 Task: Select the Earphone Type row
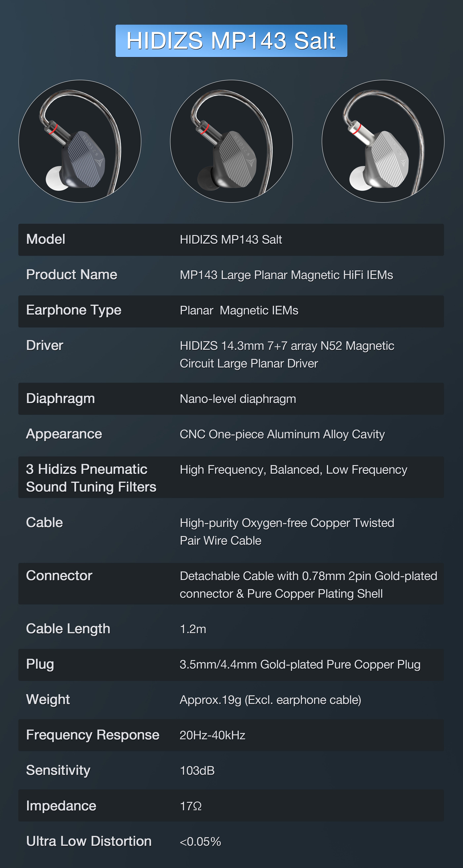231,311
